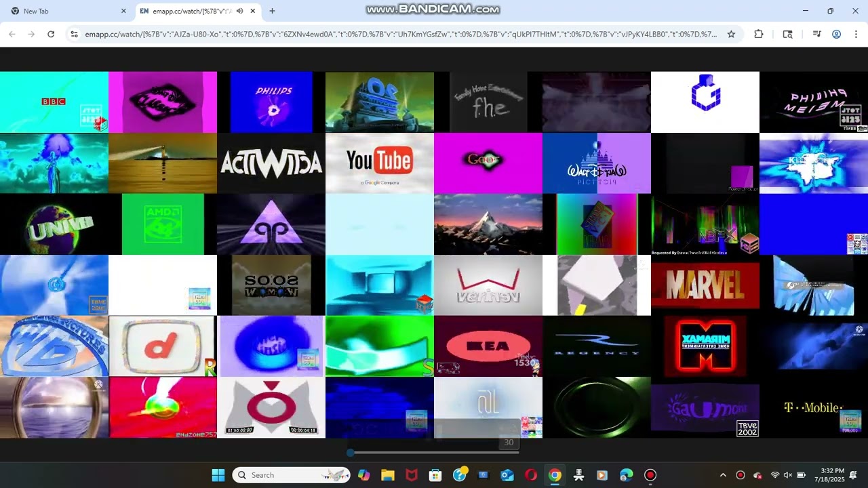Open the Paramount mountain video tile
The height and width of the screenshot is (488, 868).
click(488, 224)
